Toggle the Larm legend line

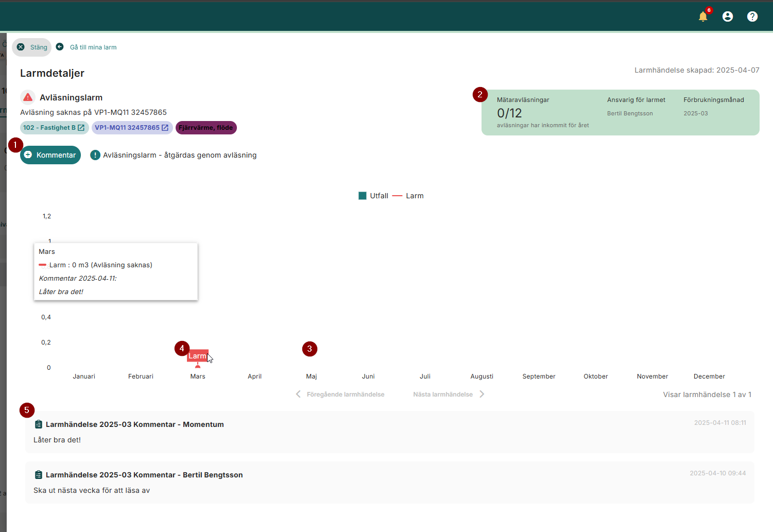pos(397,196)
